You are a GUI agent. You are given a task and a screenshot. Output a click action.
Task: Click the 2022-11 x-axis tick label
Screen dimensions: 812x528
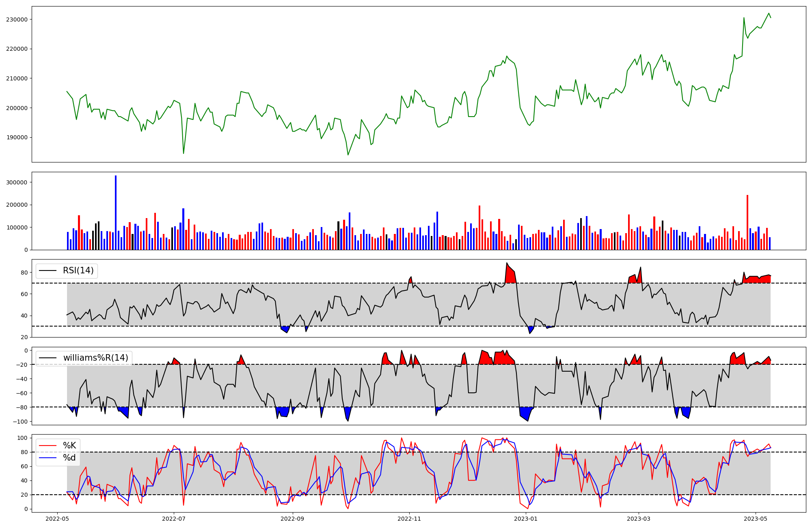(409, 519)
